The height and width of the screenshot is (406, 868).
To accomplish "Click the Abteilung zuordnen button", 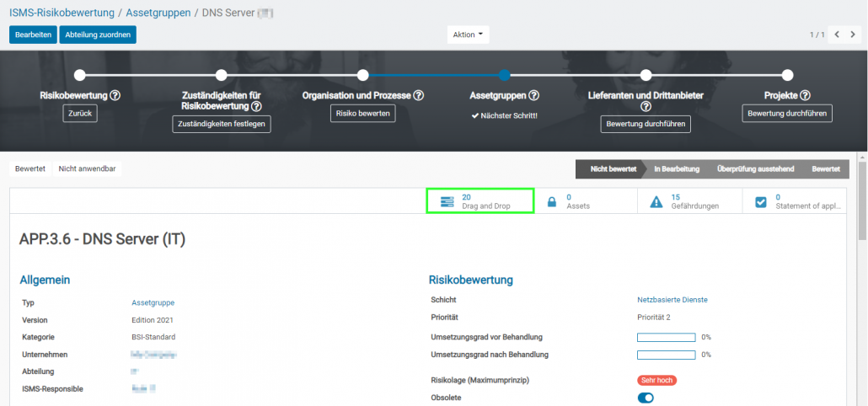I will pos(98,35).
